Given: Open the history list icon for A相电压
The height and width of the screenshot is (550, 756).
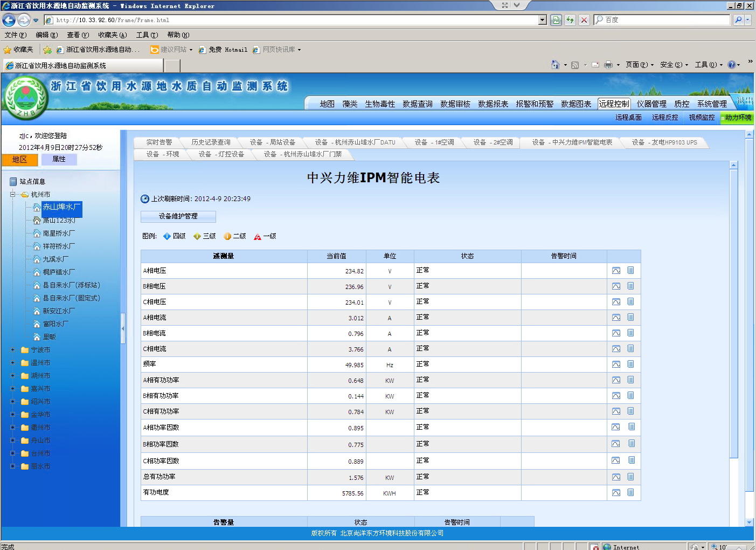Looking at the screenshot, I should tap(630, 270).
